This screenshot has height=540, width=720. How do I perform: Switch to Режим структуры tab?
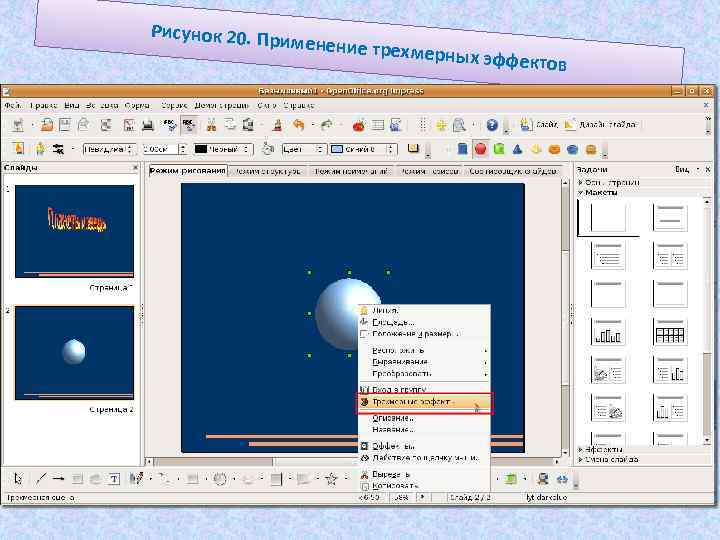267,171
